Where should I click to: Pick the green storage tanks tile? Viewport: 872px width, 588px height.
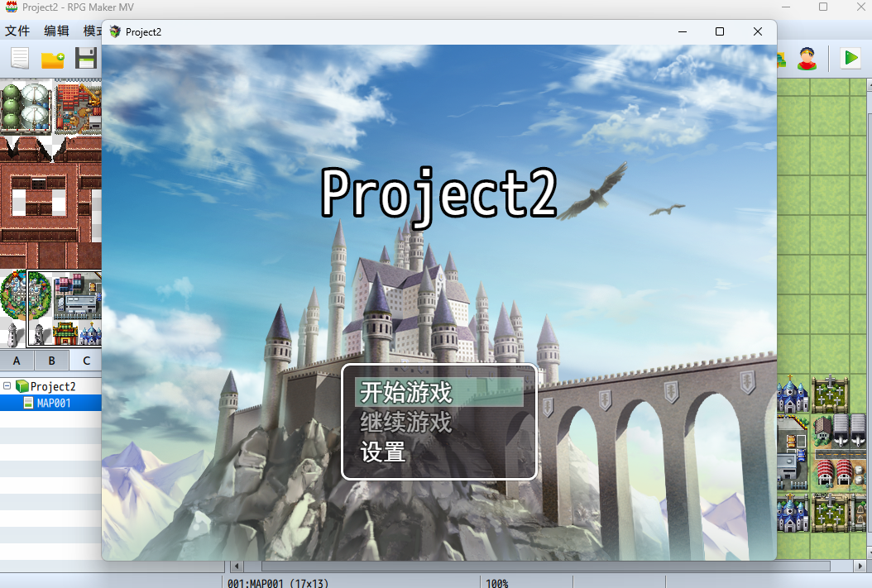pos(25,105)
